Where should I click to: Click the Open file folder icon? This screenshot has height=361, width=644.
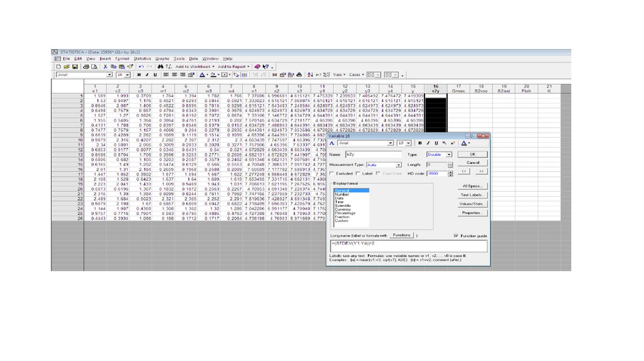click(66, 66)
